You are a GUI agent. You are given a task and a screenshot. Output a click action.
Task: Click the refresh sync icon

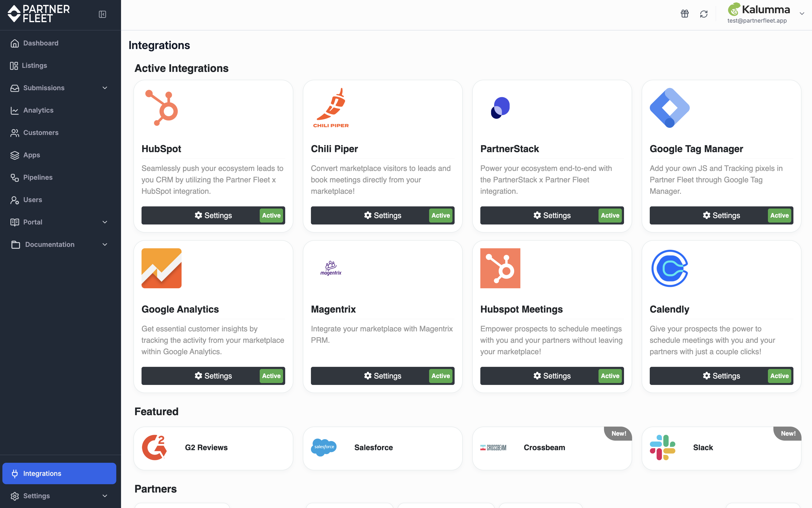(x=704, y=14)
